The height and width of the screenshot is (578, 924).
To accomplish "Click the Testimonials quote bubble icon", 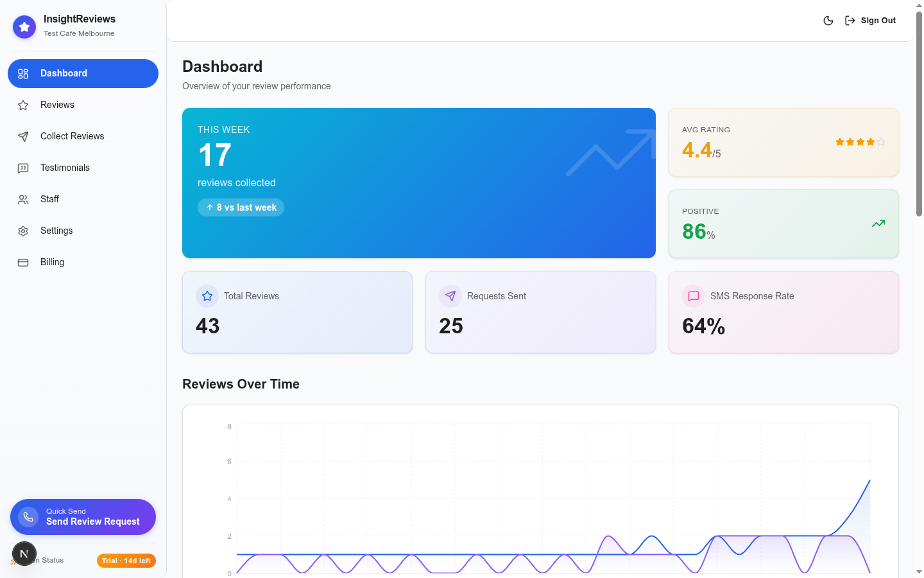I will coord(23,168).
